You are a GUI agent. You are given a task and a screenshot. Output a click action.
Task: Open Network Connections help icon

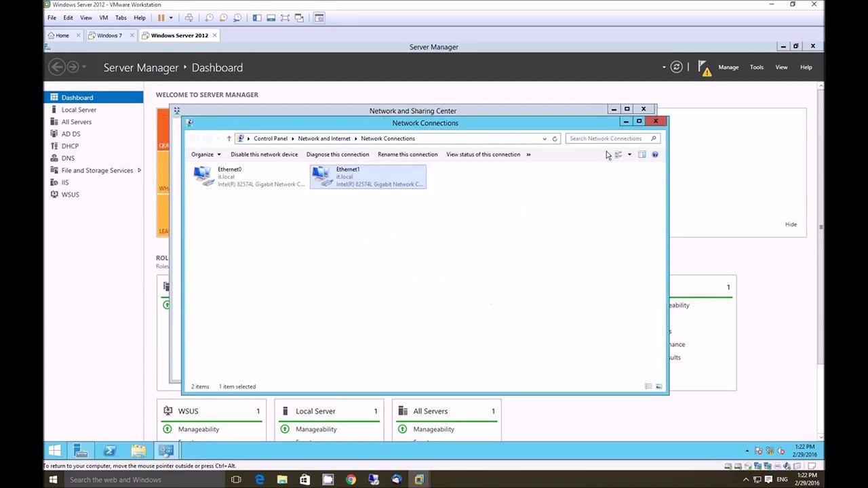click(x=654, y=155)
